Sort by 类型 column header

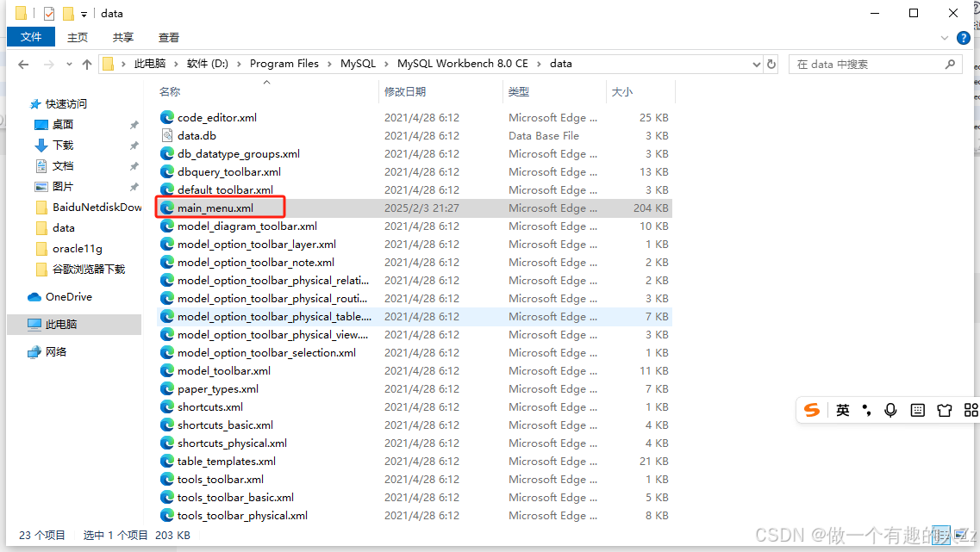[519, 92]
